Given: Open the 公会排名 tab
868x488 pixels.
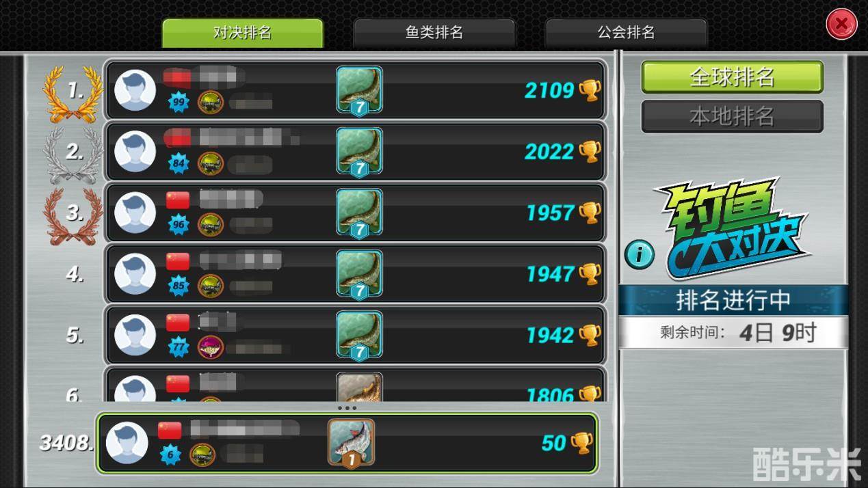Looking at the screenshot, I should click(626, 33).
